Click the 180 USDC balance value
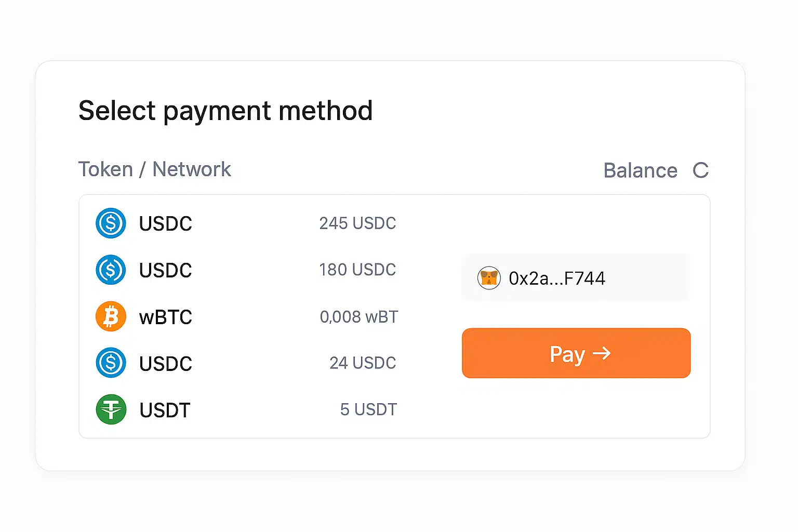 tap(357, 270)
